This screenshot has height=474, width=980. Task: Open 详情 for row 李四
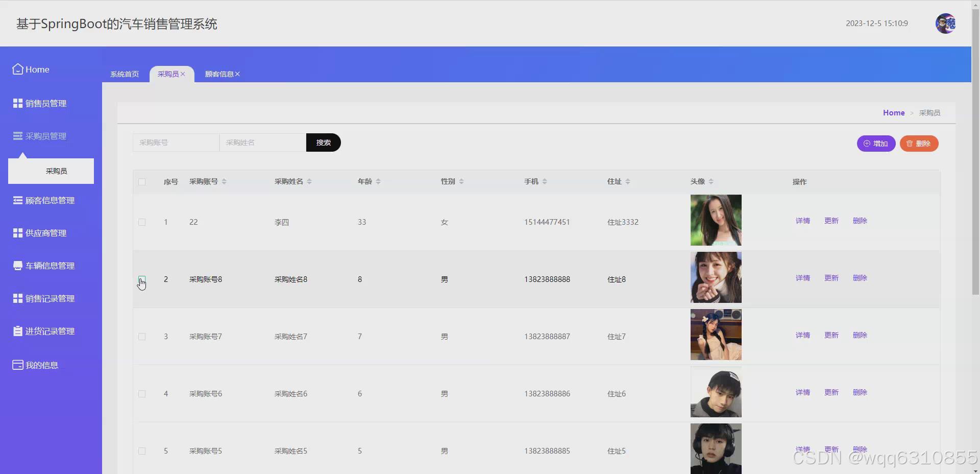point(803,221)
